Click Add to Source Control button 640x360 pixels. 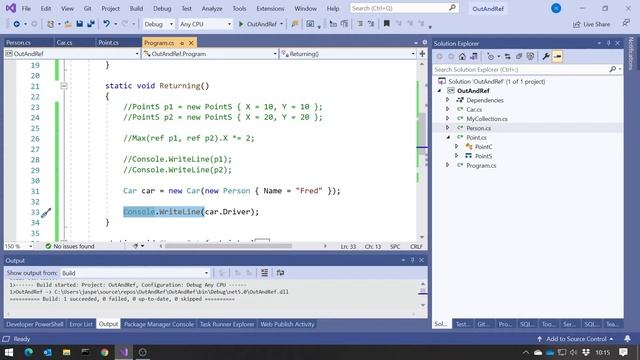click(576, 339)
